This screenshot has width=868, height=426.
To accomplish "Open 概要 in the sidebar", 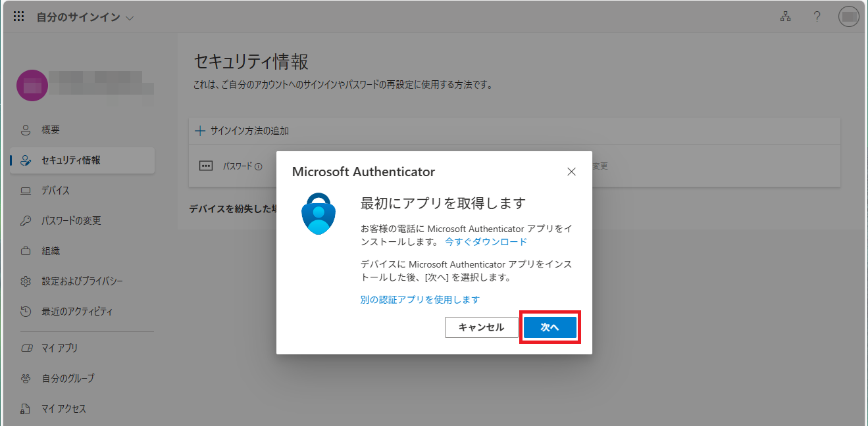I will tap(51, 130).
